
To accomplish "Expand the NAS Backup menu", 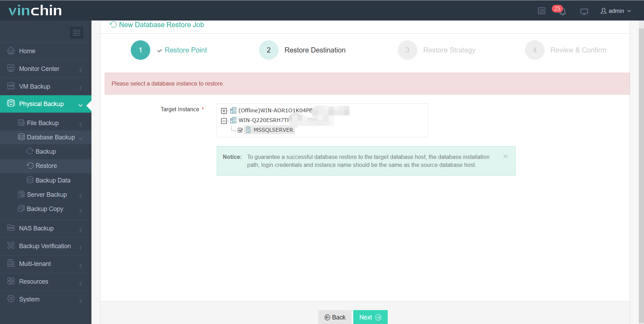I will point(46,228).
